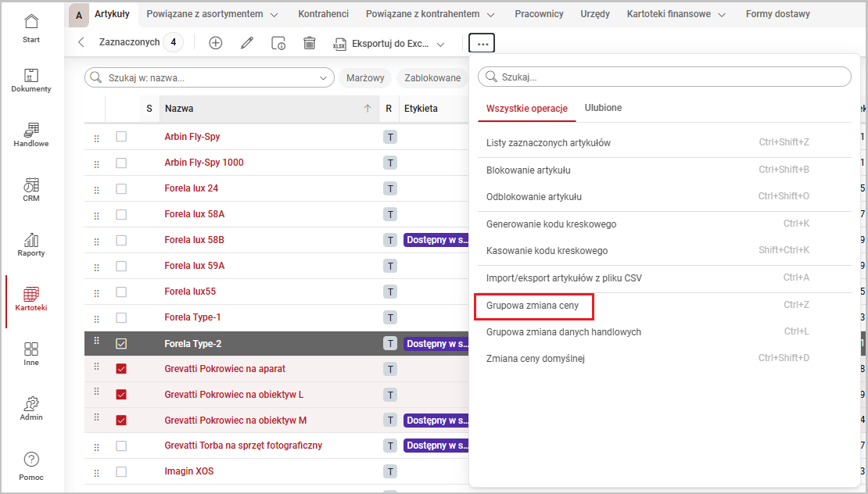The height and width of the screenshot is (494, 868).
Task: Open the Kartoteki finansowe dropdown
Action: pyautogui.click(x=721, y=14)
